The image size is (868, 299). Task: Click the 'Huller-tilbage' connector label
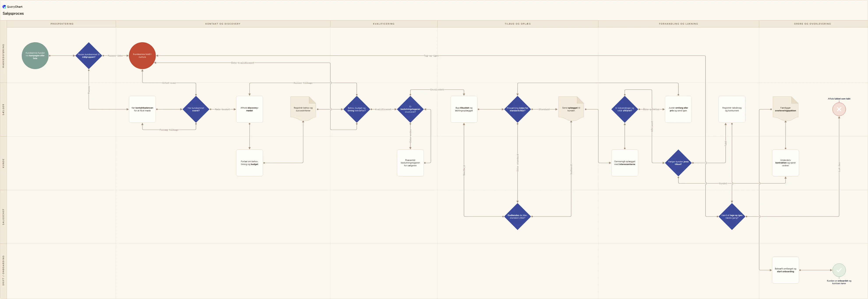(303, 83)
